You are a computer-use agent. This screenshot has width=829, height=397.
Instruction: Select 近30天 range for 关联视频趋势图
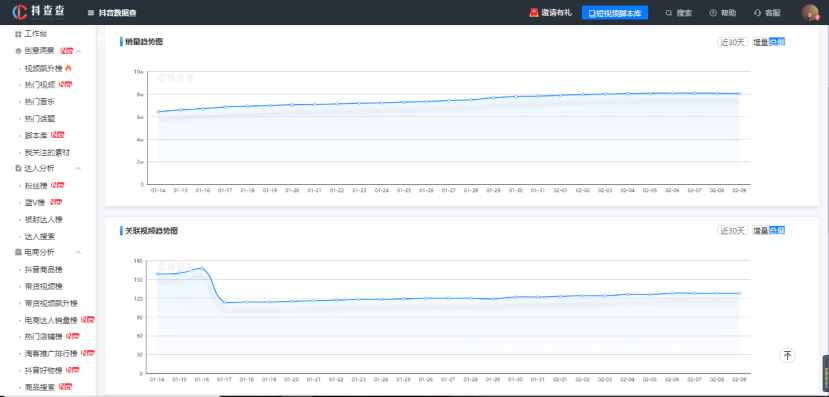732,230
